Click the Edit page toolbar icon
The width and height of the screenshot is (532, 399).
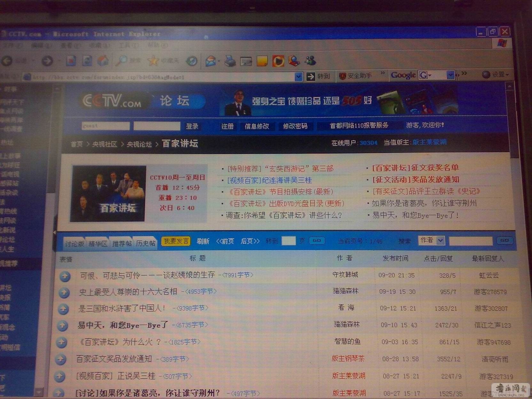(x=246, y=61)
